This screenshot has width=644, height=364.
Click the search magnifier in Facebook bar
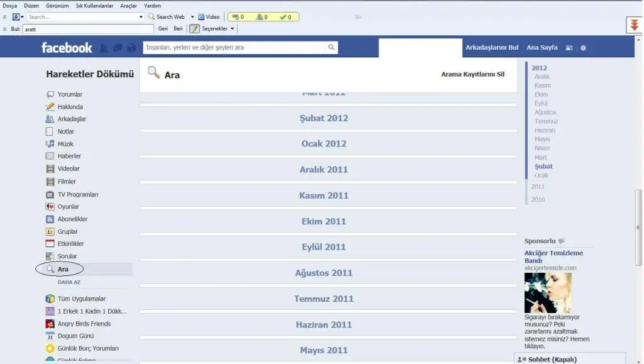pyautogui.click(x=331, y=47)
